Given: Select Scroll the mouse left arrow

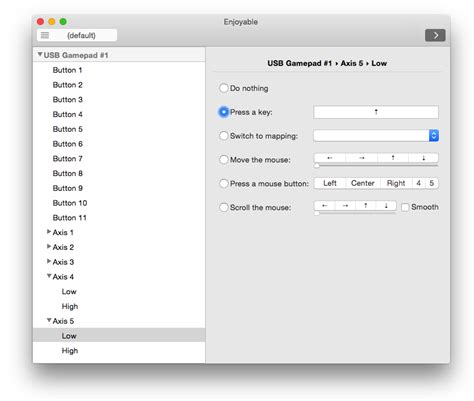Looking at the screenshot, I should 324,205.
